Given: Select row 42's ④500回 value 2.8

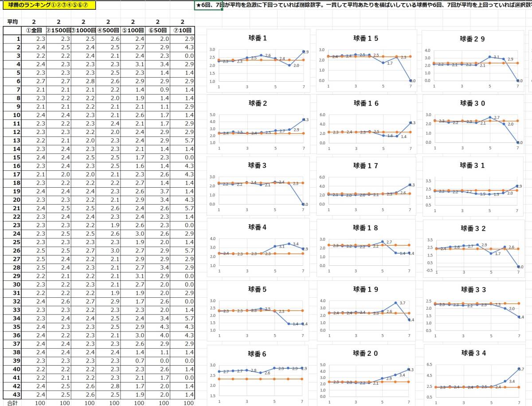Looking at the screenshot, I should pos(108,386).
